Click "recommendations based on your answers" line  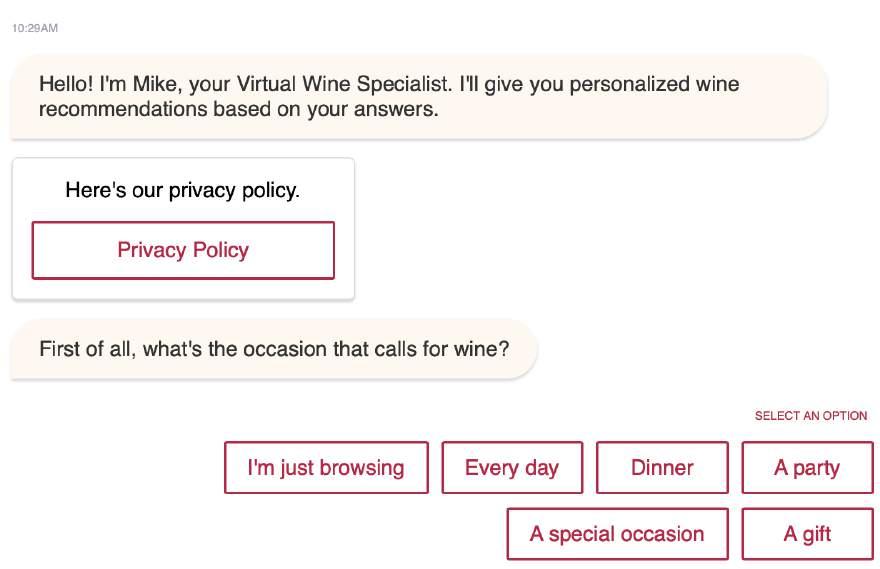(x=238, y=109)
